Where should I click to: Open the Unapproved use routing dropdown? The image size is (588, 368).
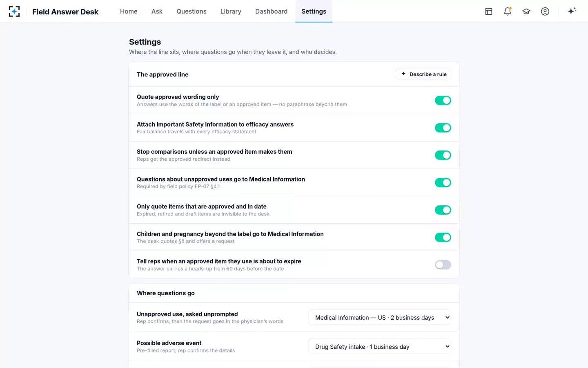pyautogui.click(x=380, y=318)
